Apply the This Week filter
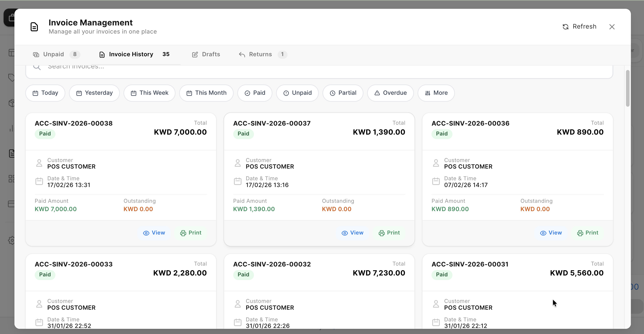This screenshot has height=334, width=644. click(149, 93)
